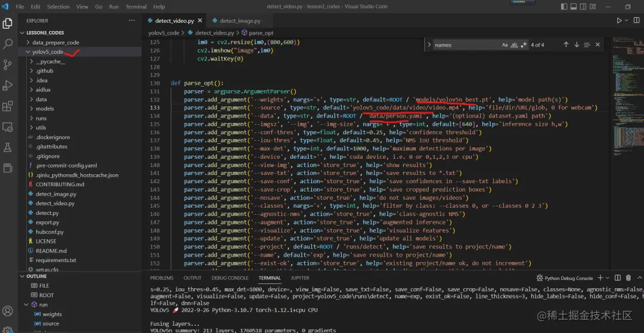Switch to JUPYTER panel tab
This screenshot has height=333, width=644.
300,278
